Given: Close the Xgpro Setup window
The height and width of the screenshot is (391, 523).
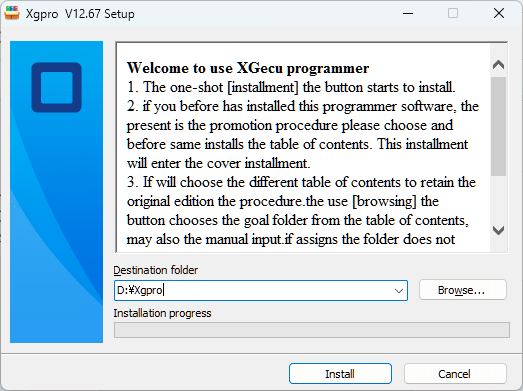Looking at the screenshot, I should click(499, 13).
